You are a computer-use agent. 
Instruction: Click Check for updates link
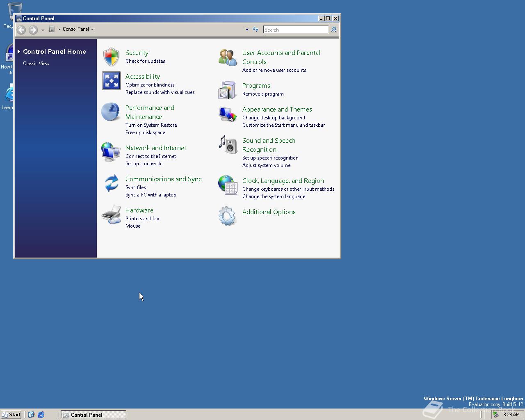coord(145,61)
